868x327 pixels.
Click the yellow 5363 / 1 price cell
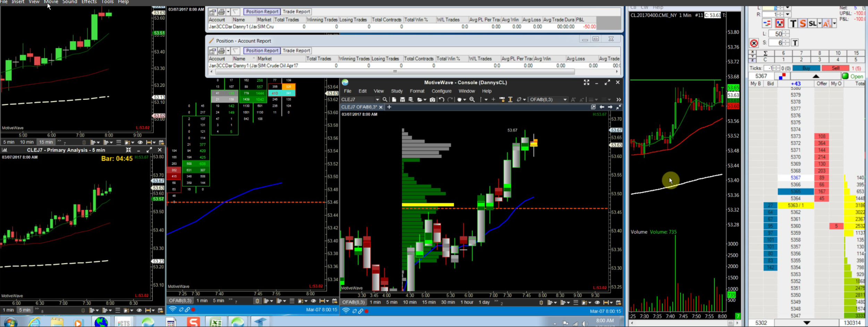tap(796, 205)
